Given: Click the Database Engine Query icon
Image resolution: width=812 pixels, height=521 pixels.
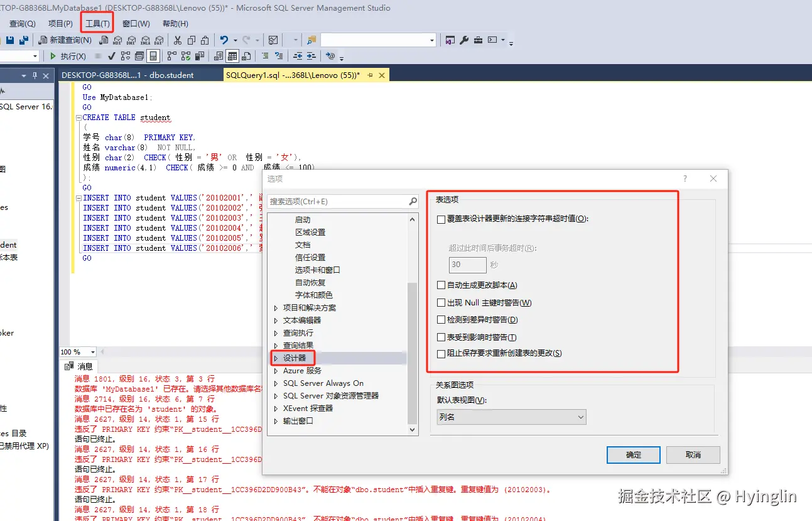Looking at the screenshot, I should pos(103,40).
